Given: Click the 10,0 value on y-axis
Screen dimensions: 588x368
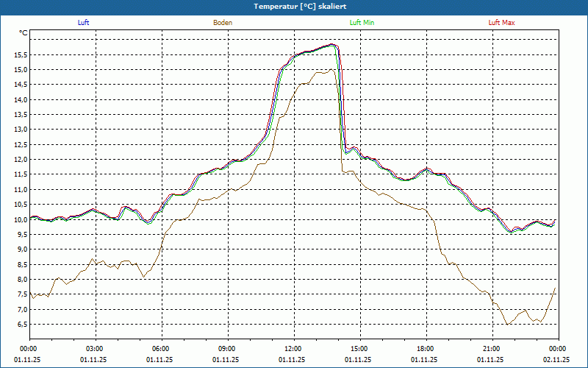Looking at the screenshot, I should pyautogui.click(x=21, y=219).
